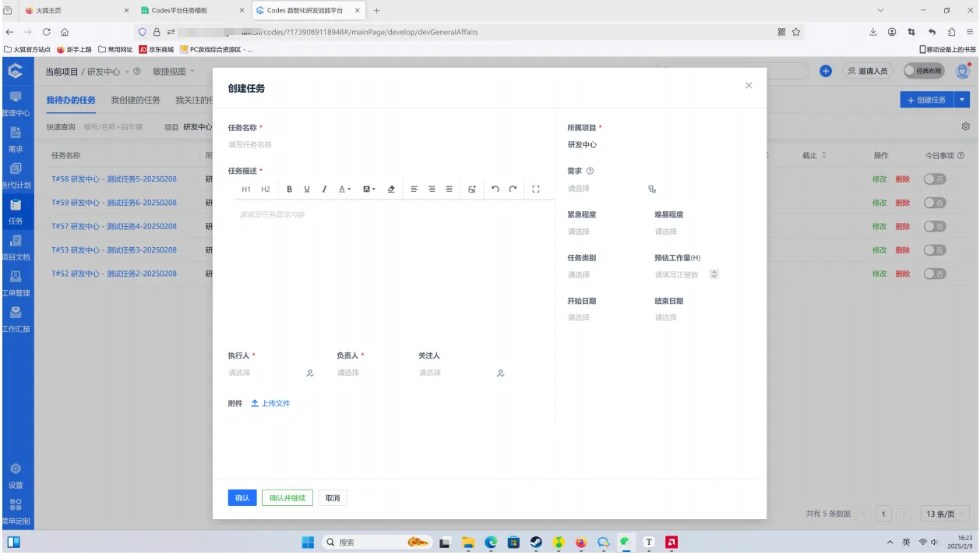The height and width of the screenshot is (555, 980).
Task: Justify description text
Action: click(449, 189)
